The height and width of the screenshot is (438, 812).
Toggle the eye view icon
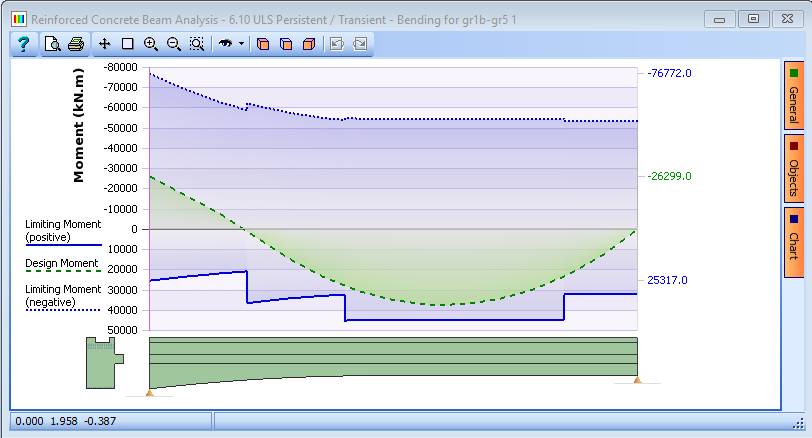click(x=225, y=44)
